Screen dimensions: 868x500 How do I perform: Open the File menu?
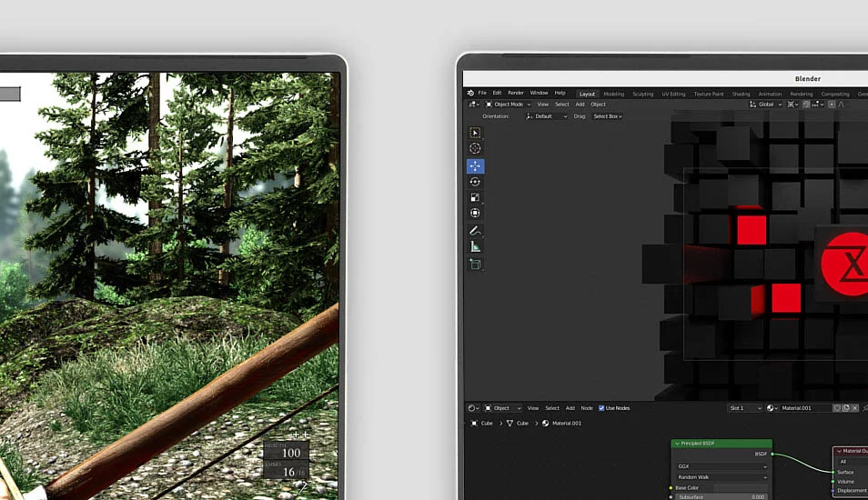(x=482, y=93)
